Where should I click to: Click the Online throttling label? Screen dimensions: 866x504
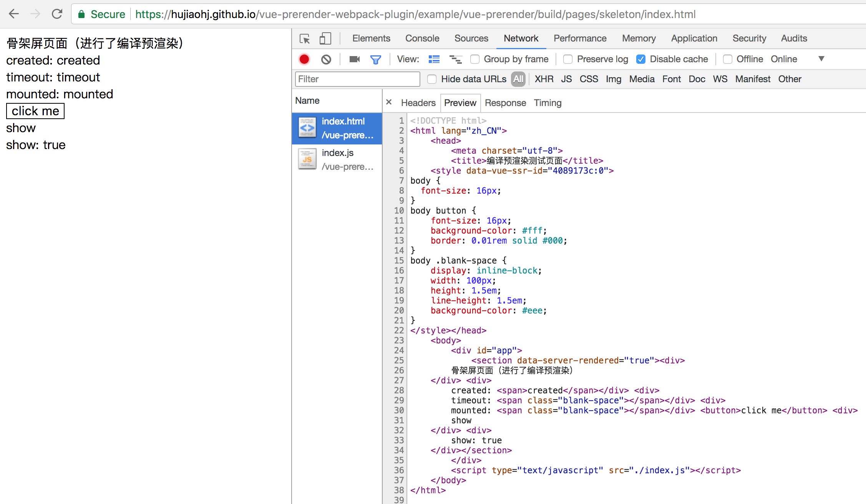(x=784, y=59)
